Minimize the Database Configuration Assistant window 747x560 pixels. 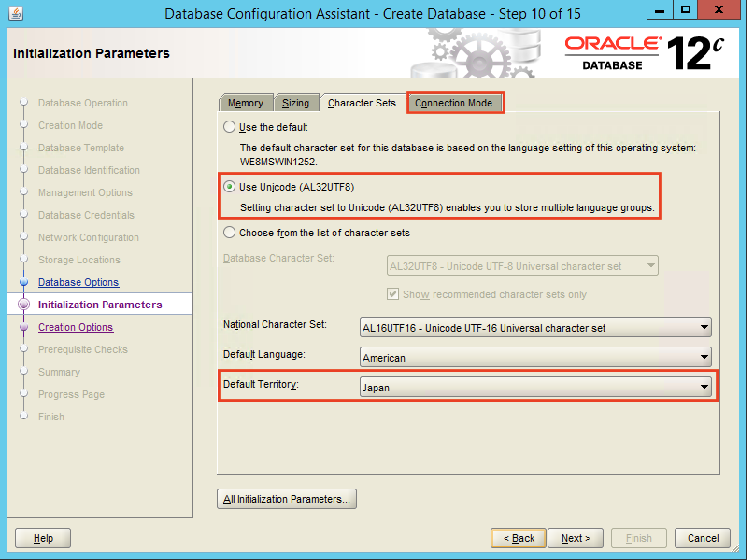click(x=660, y=10)
